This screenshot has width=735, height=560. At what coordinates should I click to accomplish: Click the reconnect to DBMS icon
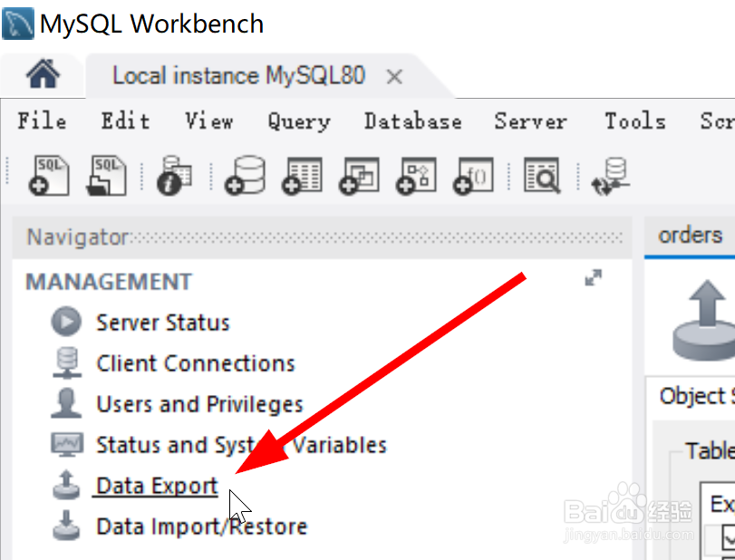click(x=610, y=176)
